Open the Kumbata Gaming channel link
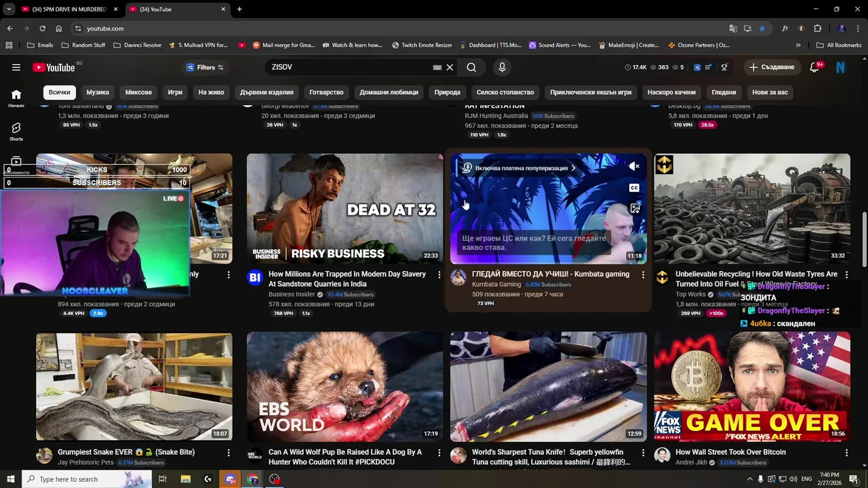Viewport: 868px width, 488px height. tap(496, 285)
